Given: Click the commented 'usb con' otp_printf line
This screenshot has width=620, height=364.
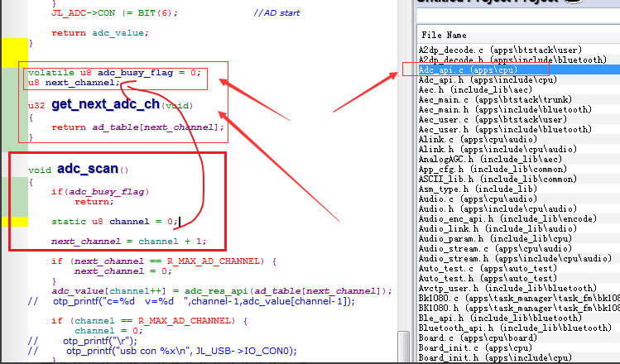Looking at the screenshot, I should tap(162, 351).
